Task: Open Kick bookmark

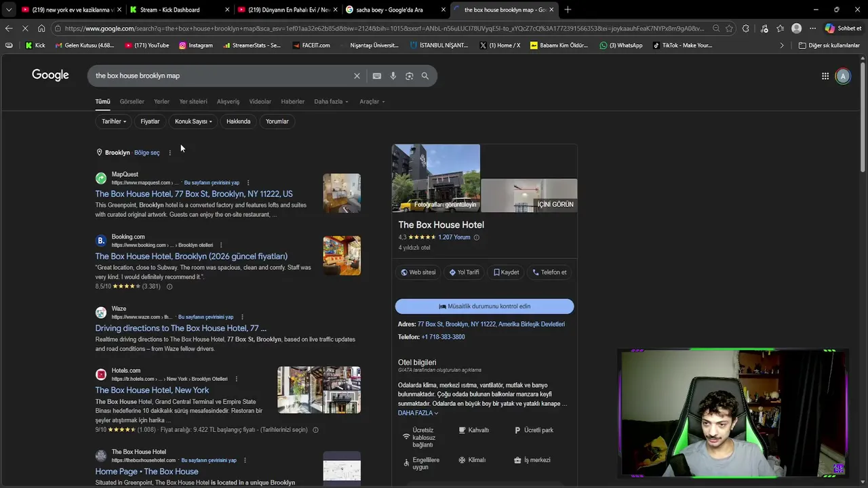Action: [35, 45]
